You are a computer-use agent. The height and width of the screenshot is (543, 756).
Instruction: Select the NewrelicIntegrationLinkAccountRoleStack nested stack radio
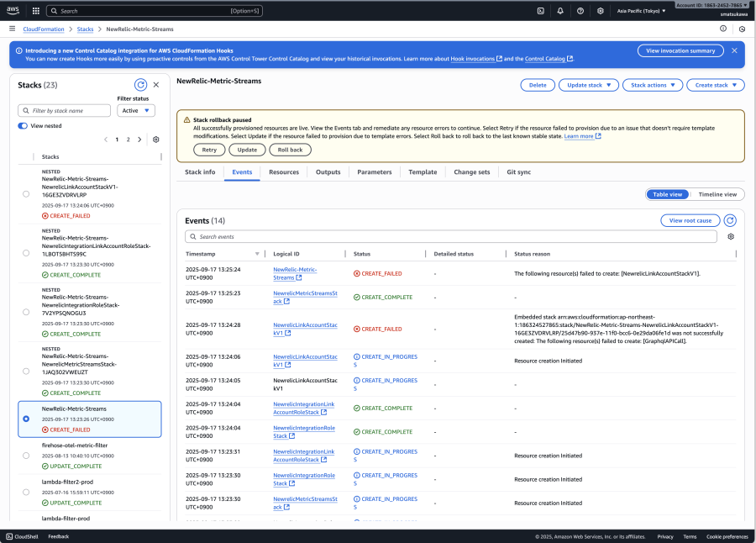26,253
